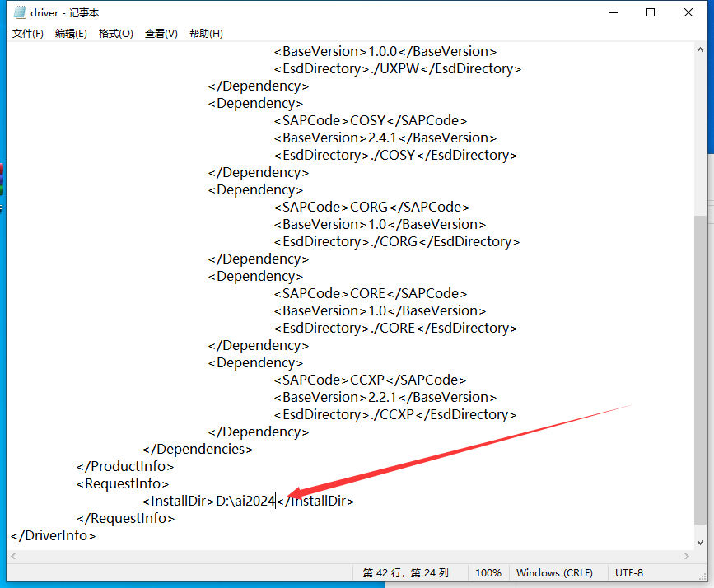The image size is (714, 588).
Task: Click the CCXP SAPCode line in the text
Action: coord(370,380)
